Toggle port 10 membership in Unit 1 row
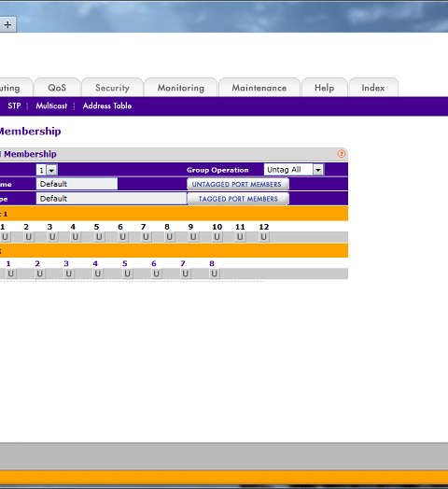The width and height of the screenshot is (448, 489). tap(217, 237)
